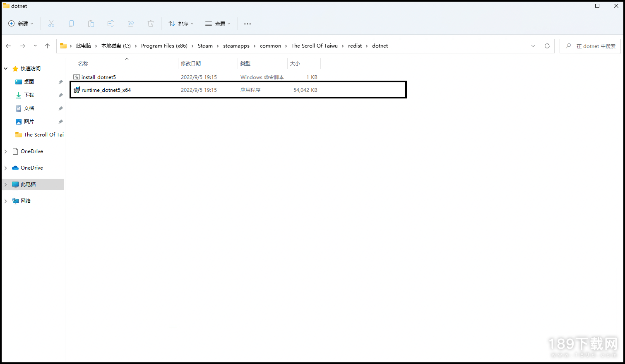Viewport: 625px width, 364px height.
Task: Click Steam breadcrumb in address bar
Action: [205, 46]
